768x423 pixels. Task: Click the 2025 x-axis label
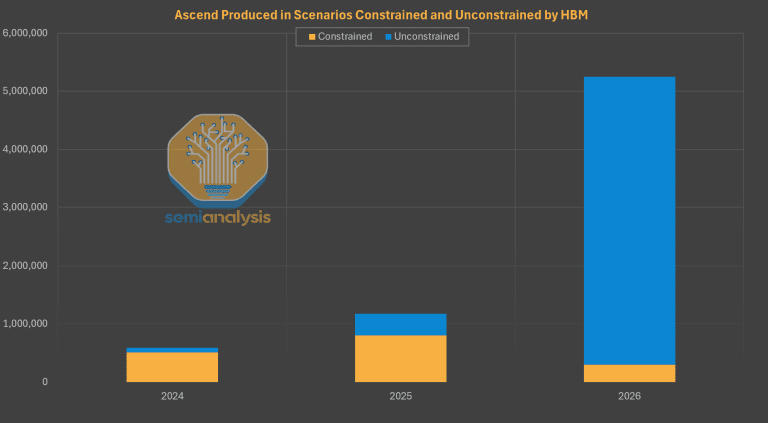point(401,396)
